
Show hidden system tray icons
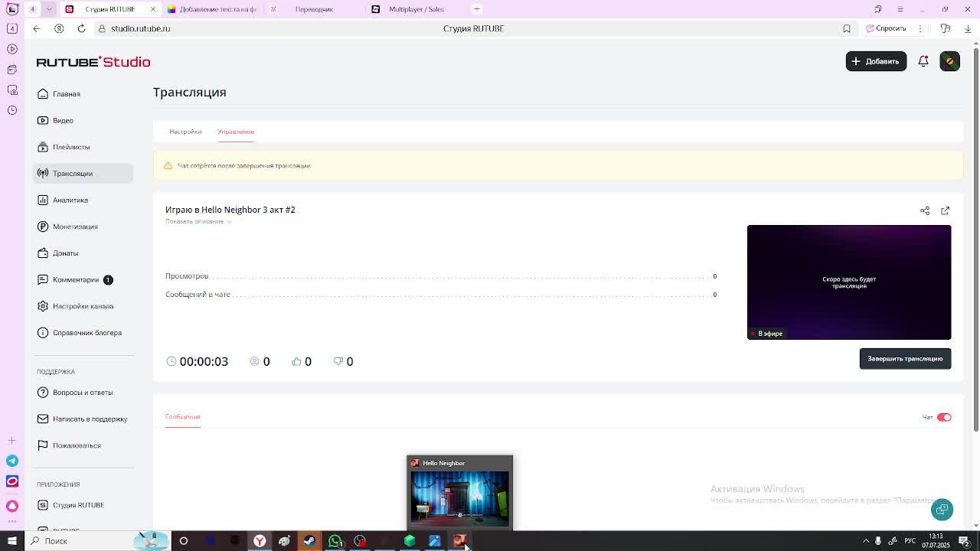866,541
